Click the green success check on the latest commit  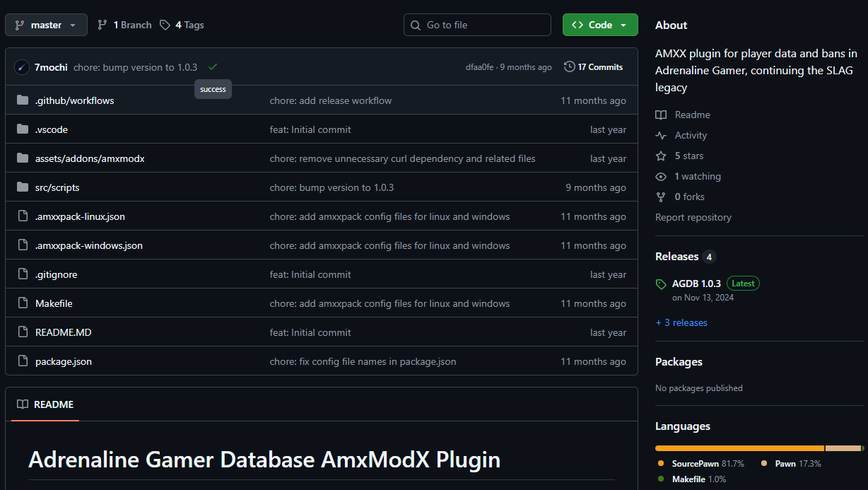213,66
